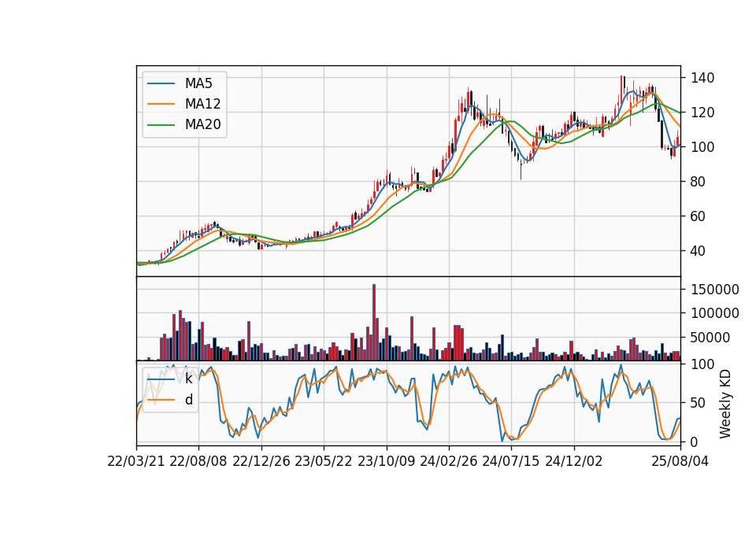756x543 pixels.
Task: Click the 80 price axis value
Action: pyautogui.click(x=699, y=182)
